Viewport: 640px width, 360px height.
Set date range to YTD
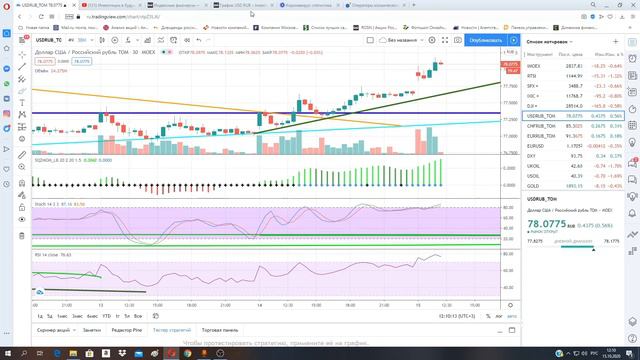coord(107,316)
